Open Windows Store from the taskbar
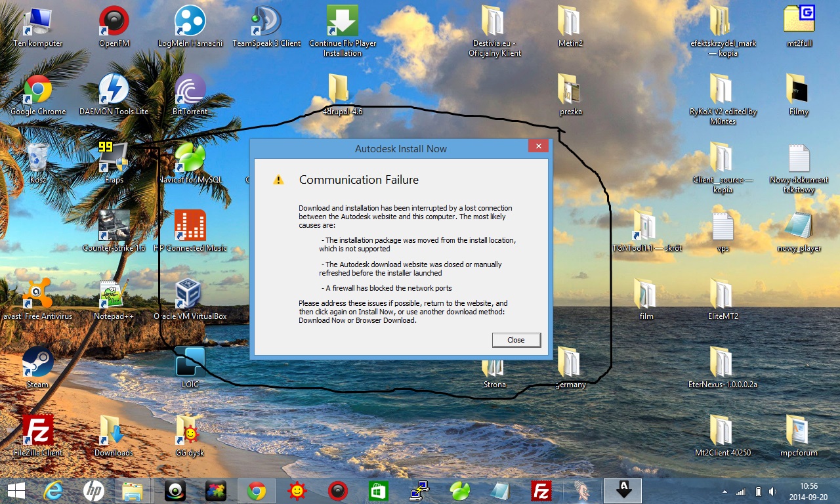This screenshot has height=504, width=840. tap(379, 490)
